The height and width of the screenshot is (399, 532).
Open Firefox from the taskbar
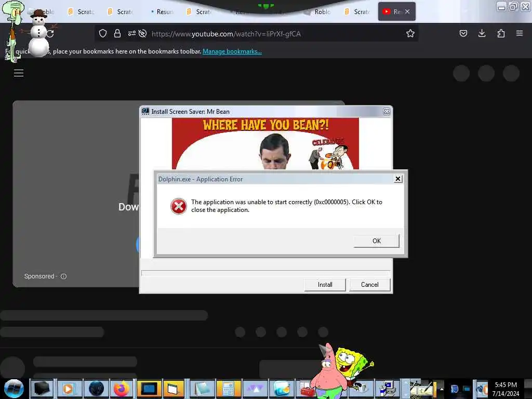(x=121, y=389)
